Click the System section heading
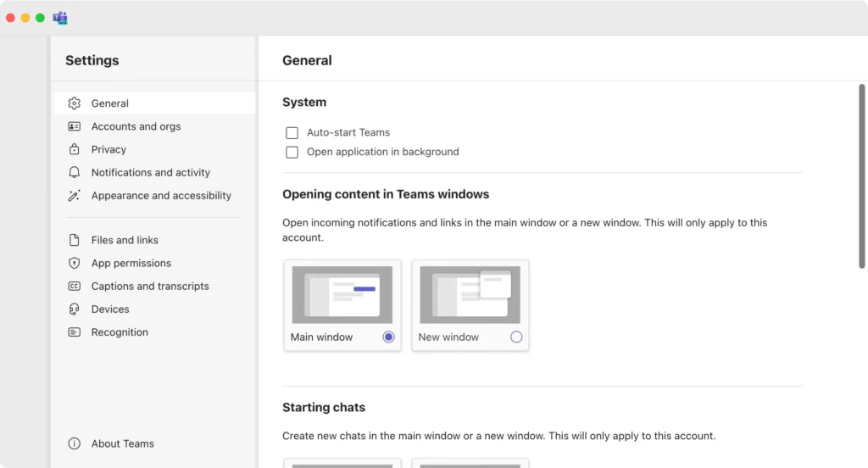 pyautogui.click(x=304, y=102)
